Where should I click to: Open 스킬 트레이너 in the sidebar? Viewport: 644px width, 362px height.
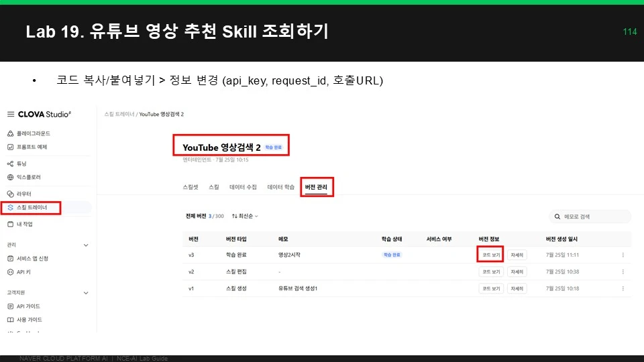[x=32, y=208]
